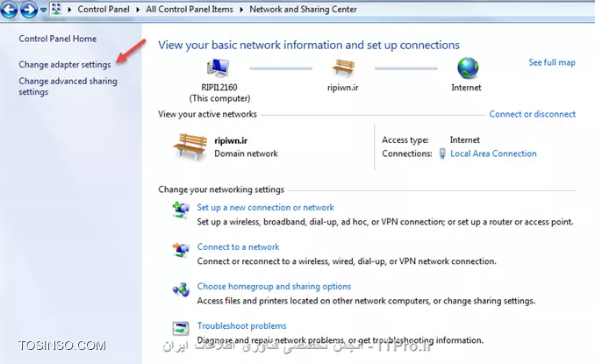Click the ripiwn.ir bench icon in network map
595x364 pixels.
343,68
